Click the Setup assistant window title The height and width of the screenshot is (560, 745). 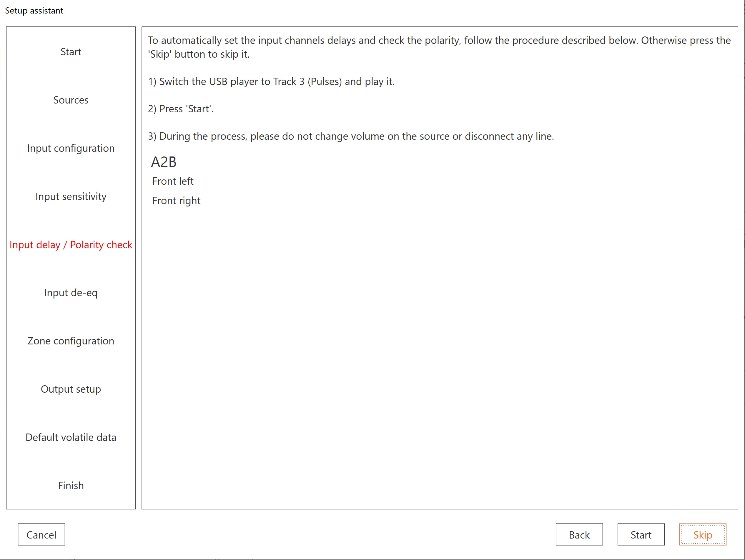pos(34,10)
